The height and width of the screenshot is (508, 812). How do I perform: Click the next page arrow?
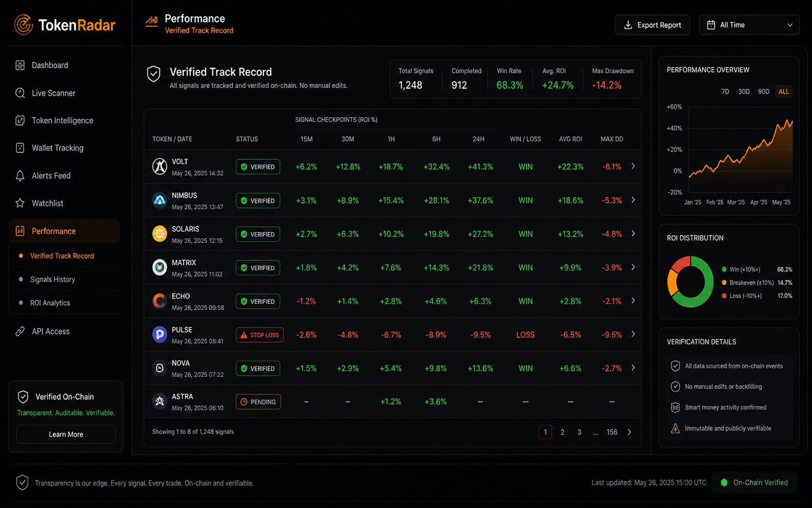[x=629, y=432]
